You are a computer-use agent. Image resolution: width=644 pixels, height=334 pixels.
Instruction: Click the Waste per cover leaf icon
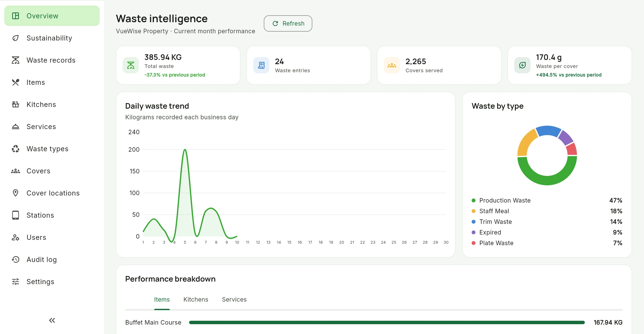(x=522, y=65)
